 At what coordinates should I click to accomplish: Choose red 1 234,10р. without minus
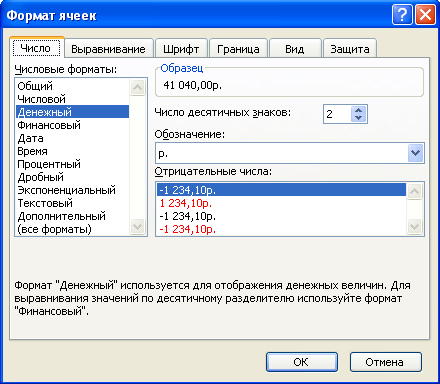(281, 203)
